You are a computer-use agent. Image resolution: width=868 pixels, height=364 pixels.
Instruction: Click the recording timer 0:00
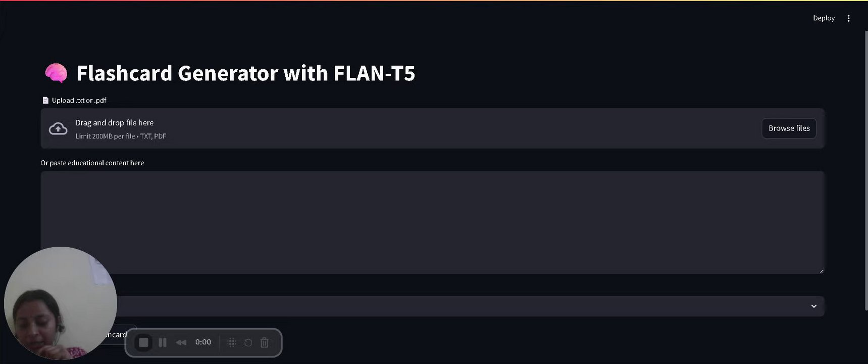203,342
